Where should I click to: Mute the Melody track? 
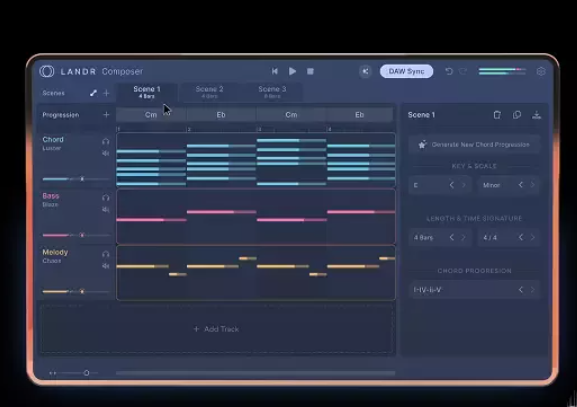click(x=106, y=266)
